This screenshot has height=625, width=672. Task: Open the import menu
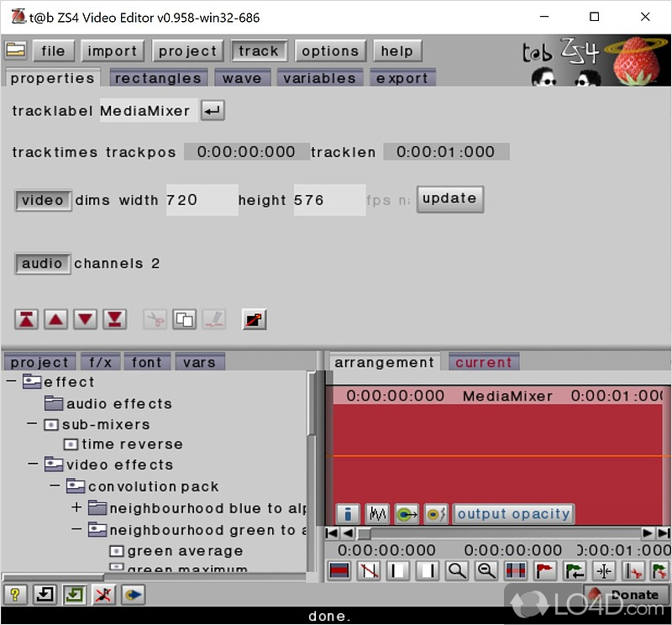[112, 51]
